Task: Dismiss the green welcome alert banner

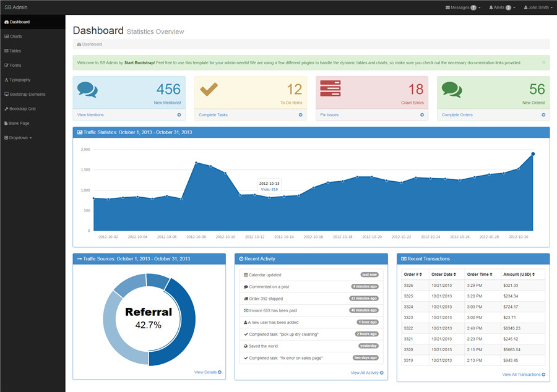Action: 543,62
